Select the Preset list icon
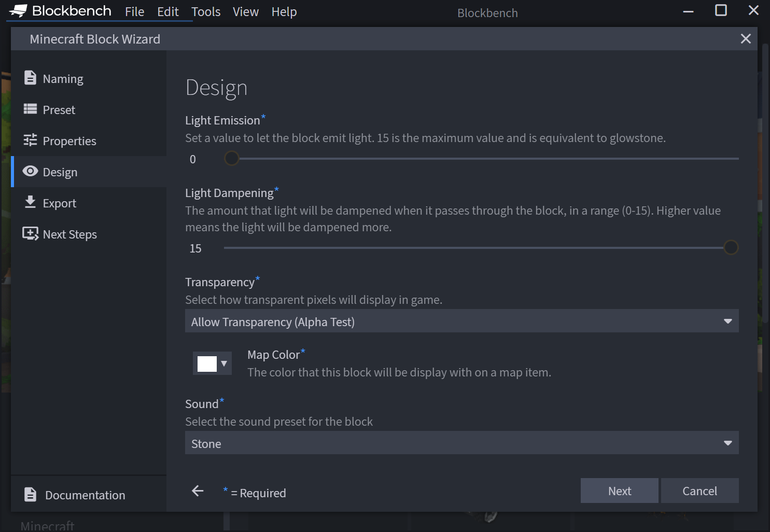 coord(30,109)
